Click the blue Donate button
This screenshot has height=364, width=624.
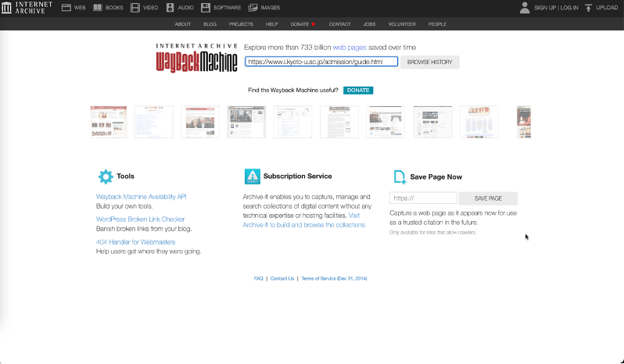358,90
